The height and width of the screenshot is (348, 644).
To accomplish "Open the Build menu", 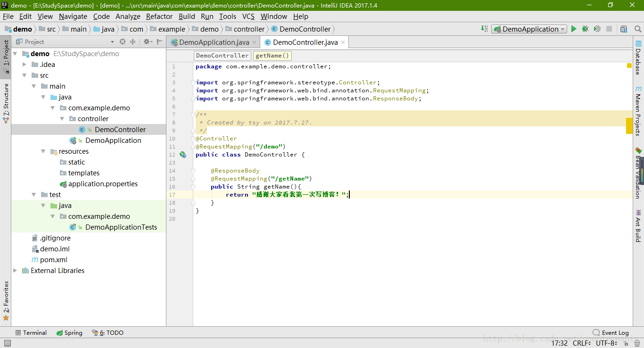I will (187, 17).
